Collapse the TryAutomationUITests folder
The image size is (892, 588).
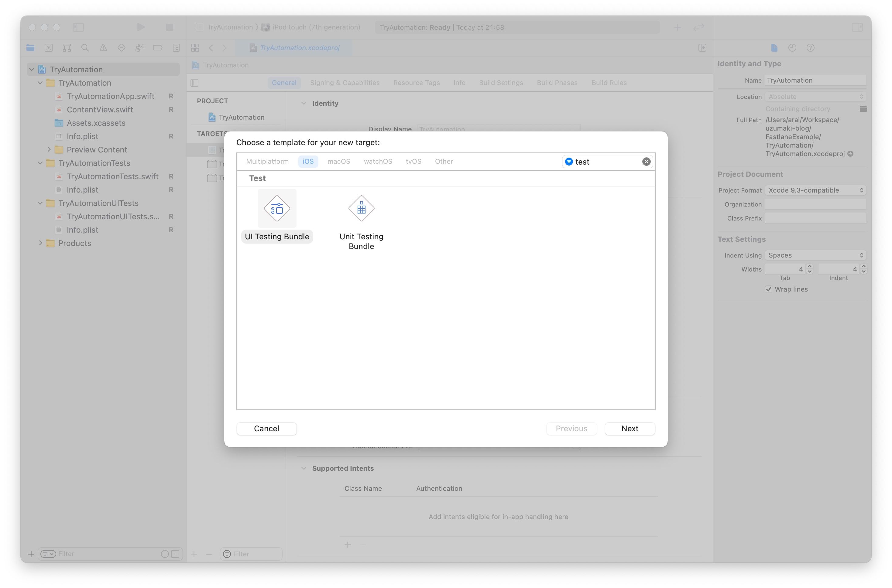tap(40, 203)
